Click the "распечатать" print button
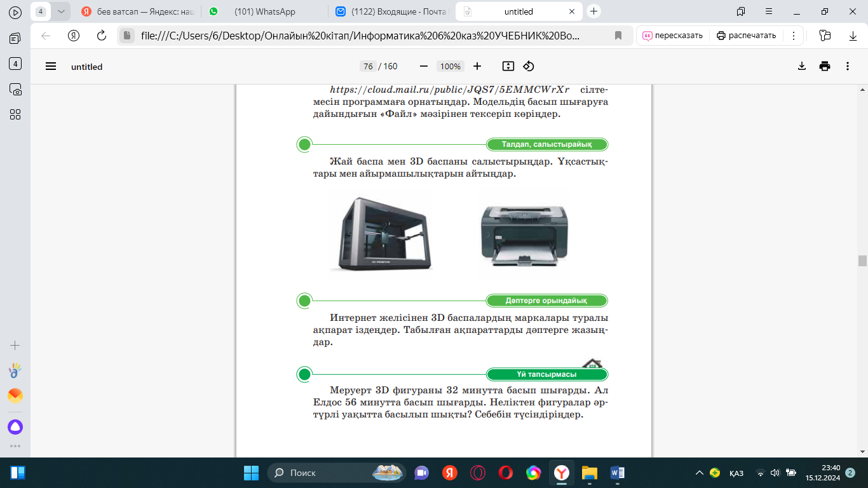The width and height of the screenshot is (868, 488). 747,36
